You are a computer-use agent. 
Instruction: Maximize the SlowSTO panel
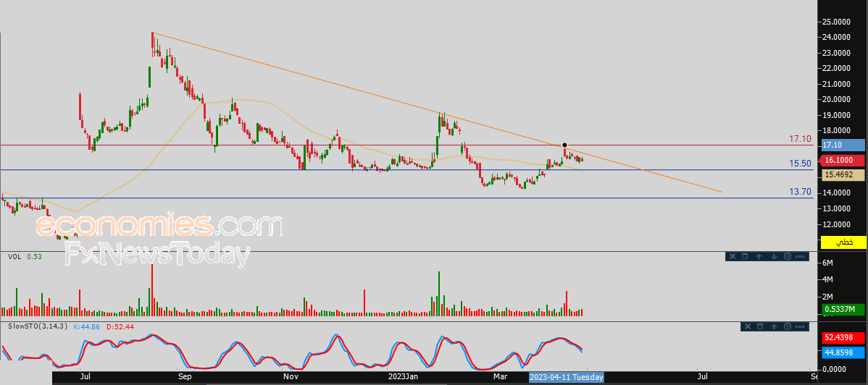[759, 327]
